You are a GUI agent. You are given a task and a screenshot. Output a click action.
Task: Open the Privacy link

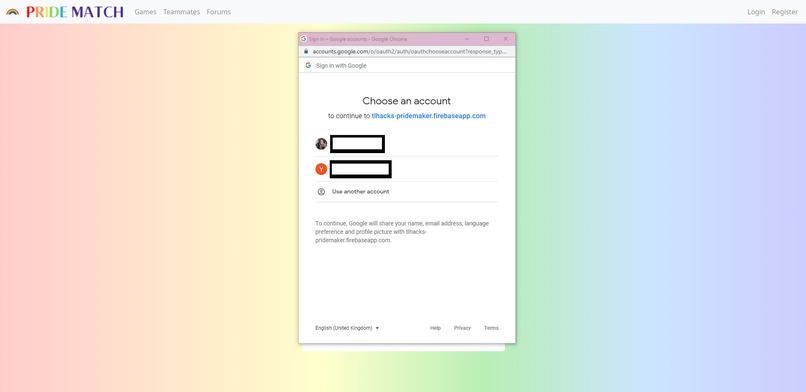click(462, 328)
